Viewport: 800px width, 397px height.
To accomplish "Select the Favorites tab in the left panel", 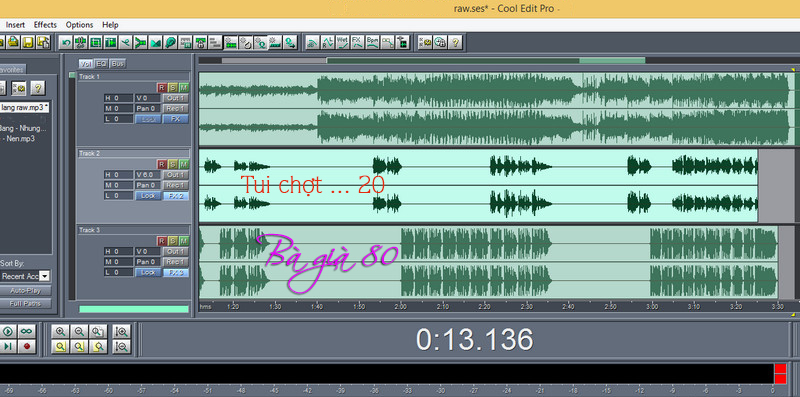I will coord(12,70).
